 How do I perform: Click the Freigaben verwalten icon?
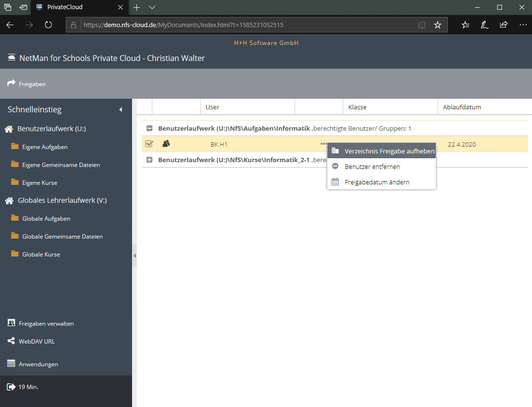click(11, 323)
